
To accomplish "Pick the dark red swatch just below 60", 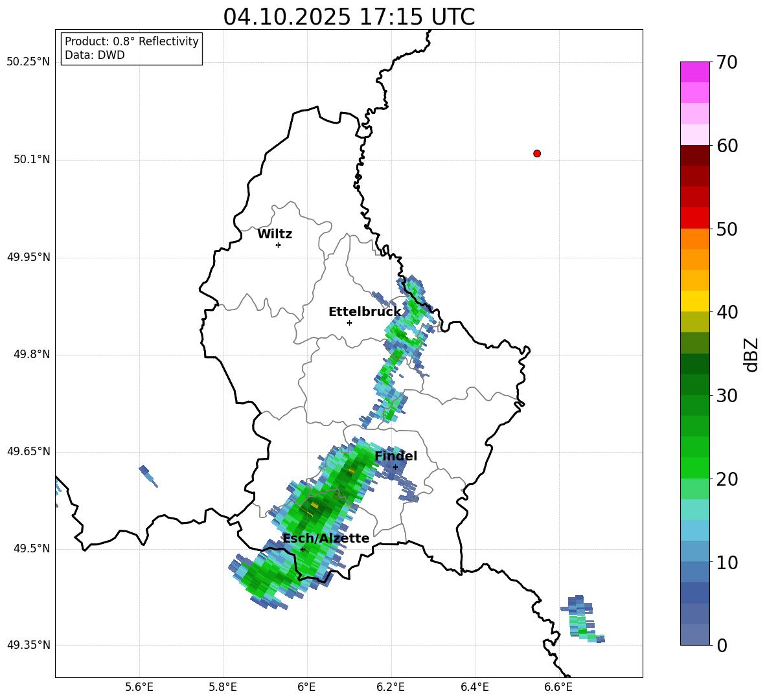I will pos(694,156).
